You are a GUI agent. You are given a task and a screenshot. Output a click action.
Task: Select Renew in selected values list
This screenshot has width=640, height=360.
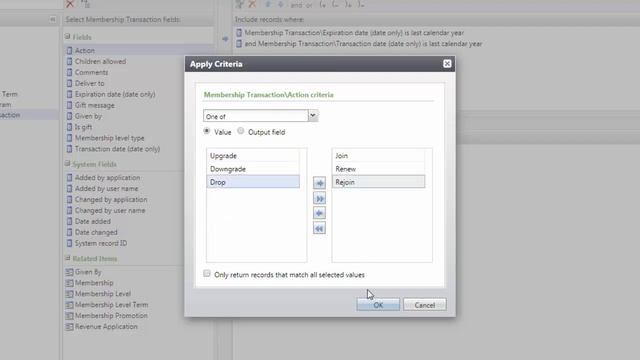point(378,169)
